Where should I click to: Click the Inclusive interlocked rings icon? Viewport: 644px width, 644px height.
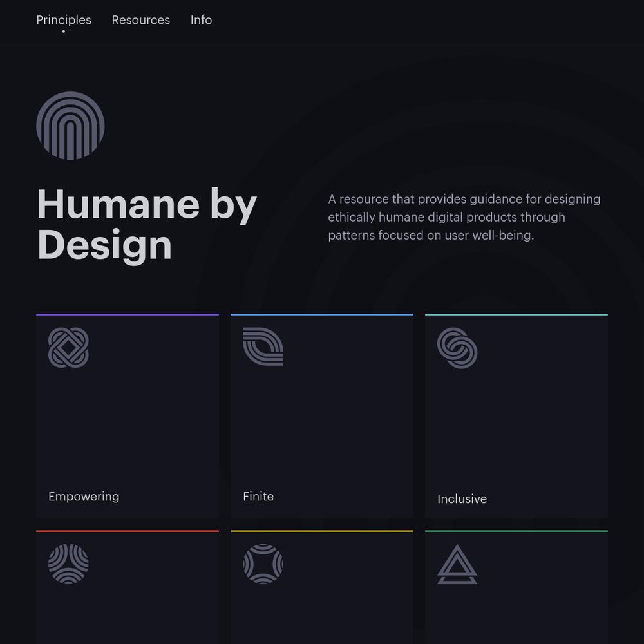(457, 348)
